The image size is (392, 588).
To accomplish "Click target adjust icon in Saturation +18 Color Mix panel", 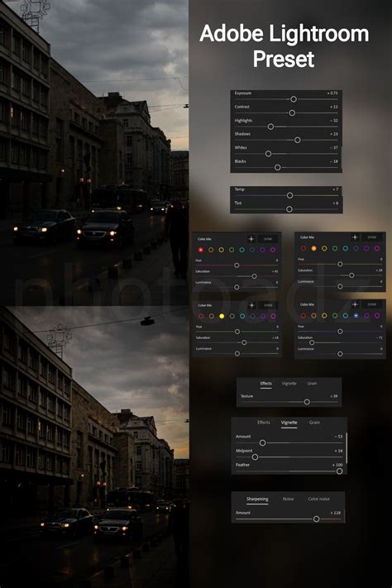I will point(251,305).
